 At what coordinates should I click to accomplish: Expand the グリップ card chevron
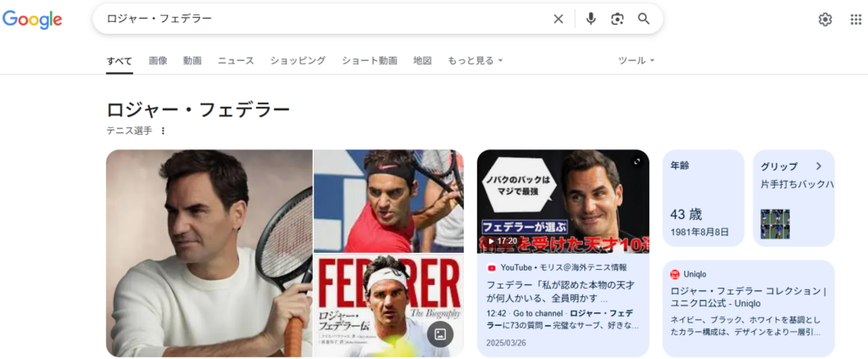(x=819, y=166)
